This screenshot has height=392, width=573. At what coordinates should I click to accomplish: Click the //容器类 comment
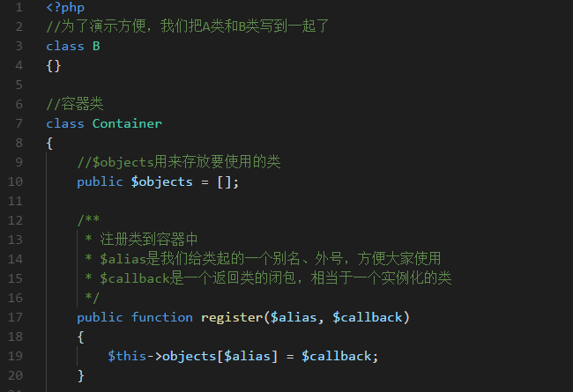(73, 104)
